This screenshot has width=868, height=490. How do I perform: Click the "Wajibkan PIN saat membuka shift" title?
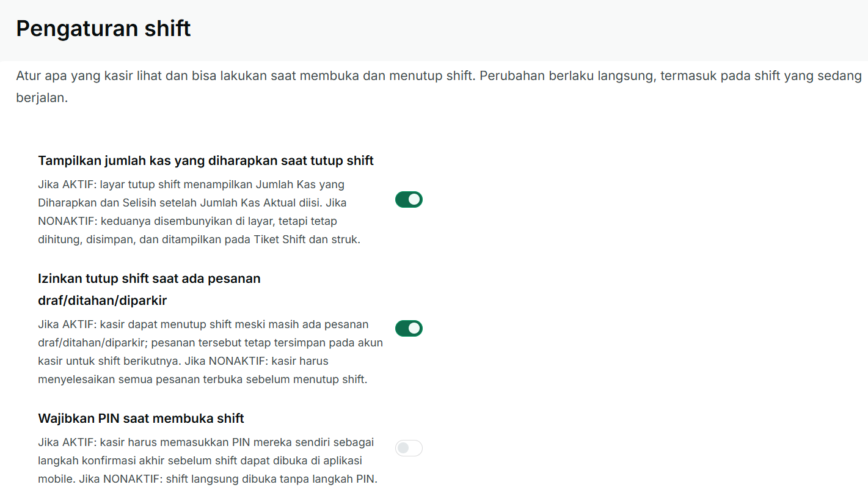pyautogui.click(x=141, y=419)
